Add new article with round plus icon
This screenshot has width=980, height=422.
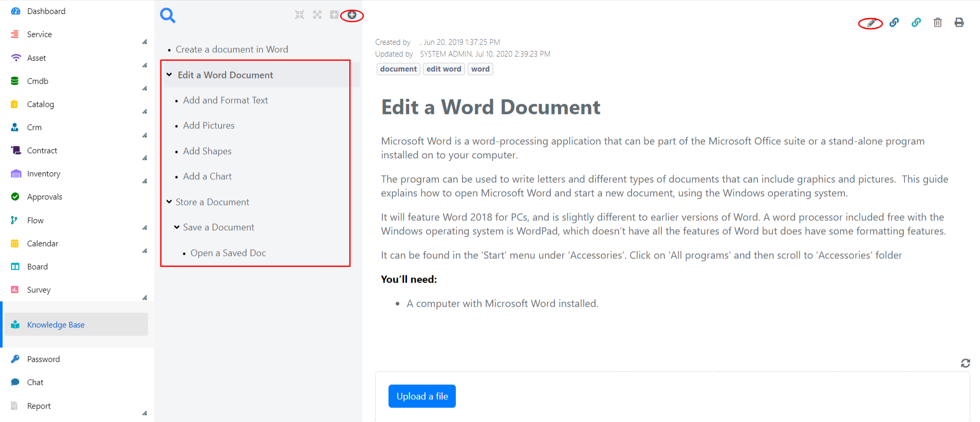[x=352, y=15]
